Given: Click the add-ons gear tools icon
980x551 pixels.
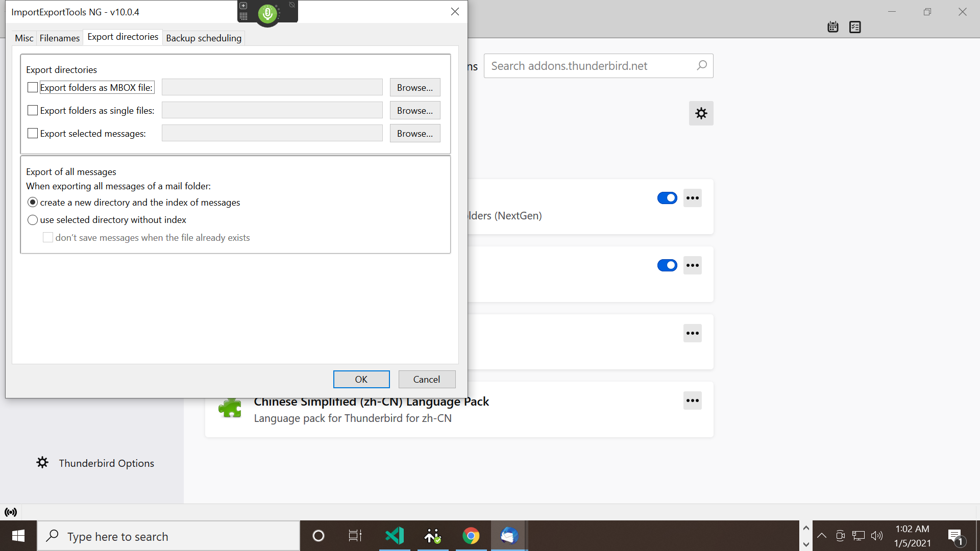Looking at the screenshot, I should point(701,113).
